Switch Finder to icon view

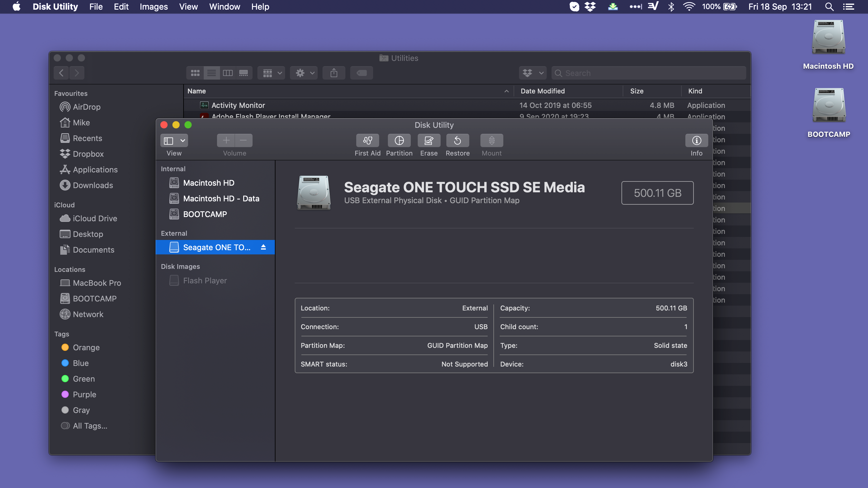click(x=195, y=73)
